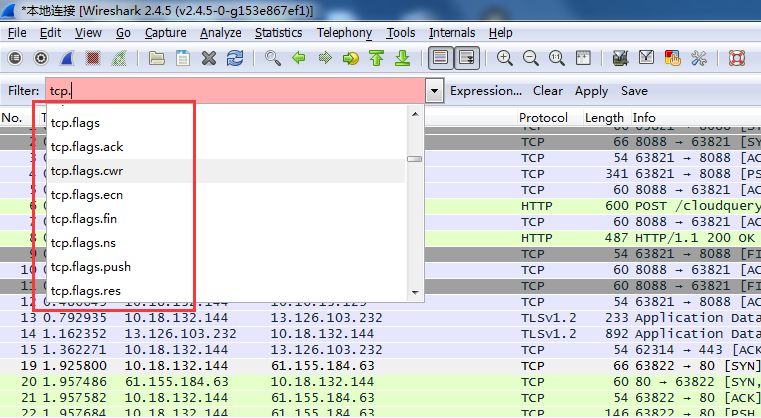This screenshot has height=418, width=761.
Task: Toggle packet list colorization
Action: point(440,59)
